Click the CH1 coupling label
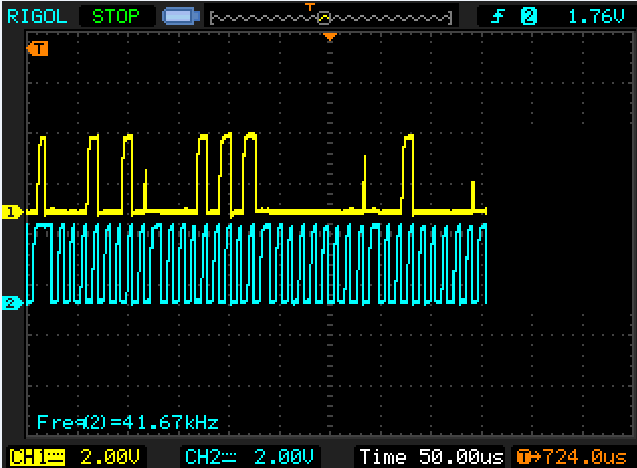This screenshot has width=637, height=468. point(37,457)
